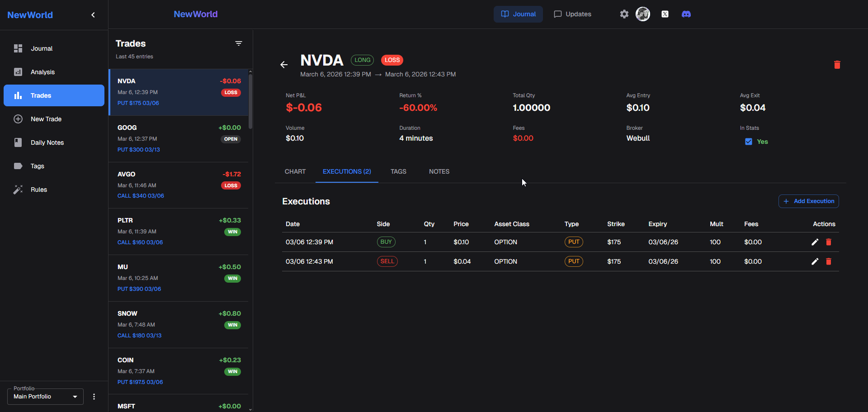The image size is (868, 412).
Task: Click the user profile avatar
Action: pyautogui.click(x=643, y=14)
